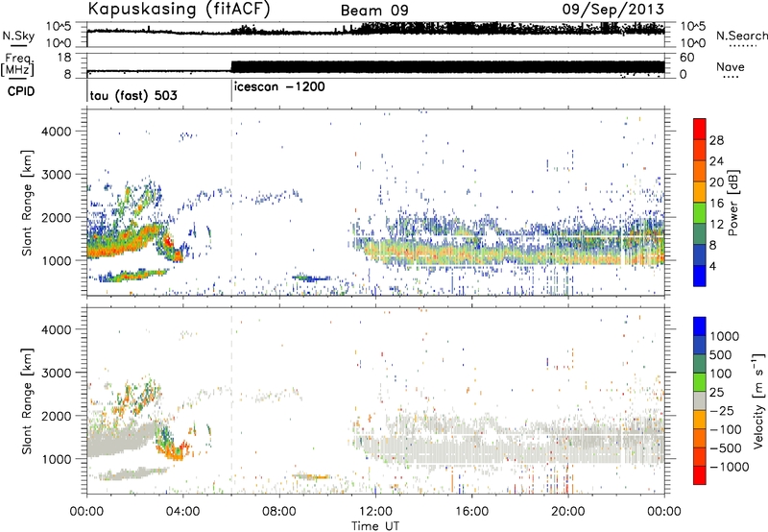Click the 'N.Search' legend label

coord(741,36)
